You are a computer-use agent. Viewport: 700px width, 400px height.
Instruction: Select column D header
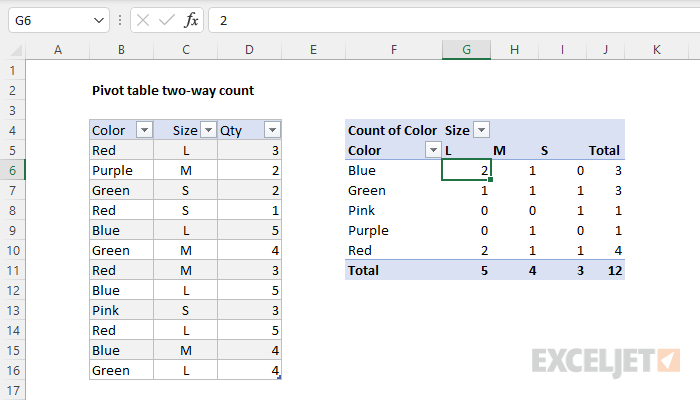pyautogui.click(x=250, y=50)
